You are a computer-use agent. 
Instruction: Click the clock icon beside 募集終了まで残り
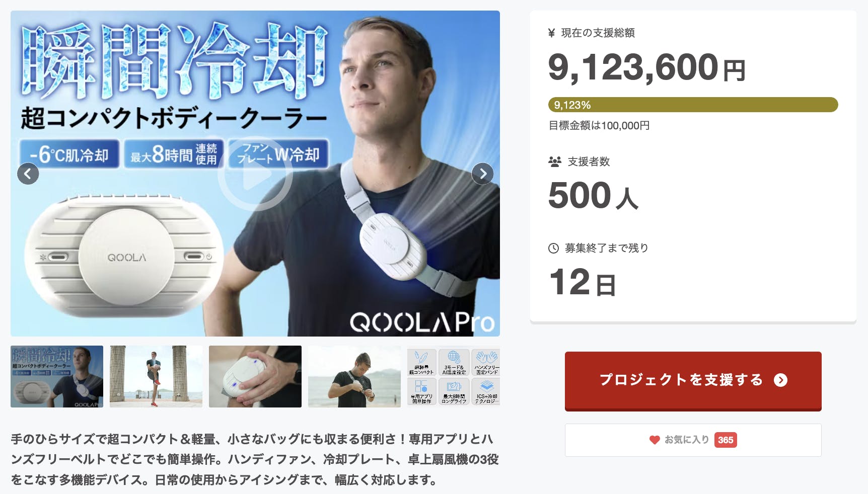pos(553,248)
